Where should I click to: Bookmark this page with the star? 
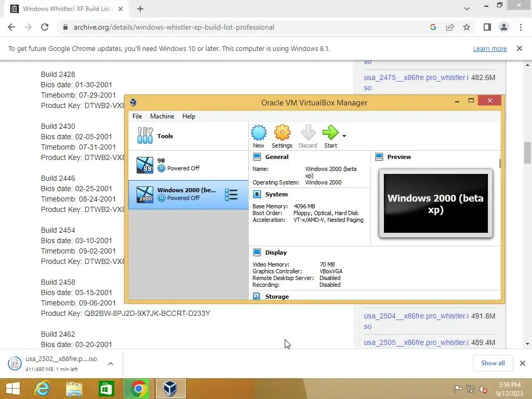[467, 27]
